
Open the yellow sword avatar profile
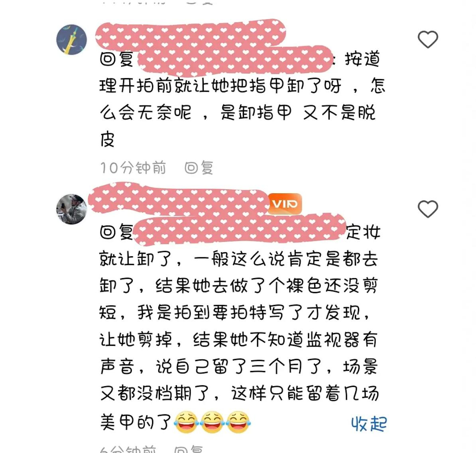(x=72, y=40)
